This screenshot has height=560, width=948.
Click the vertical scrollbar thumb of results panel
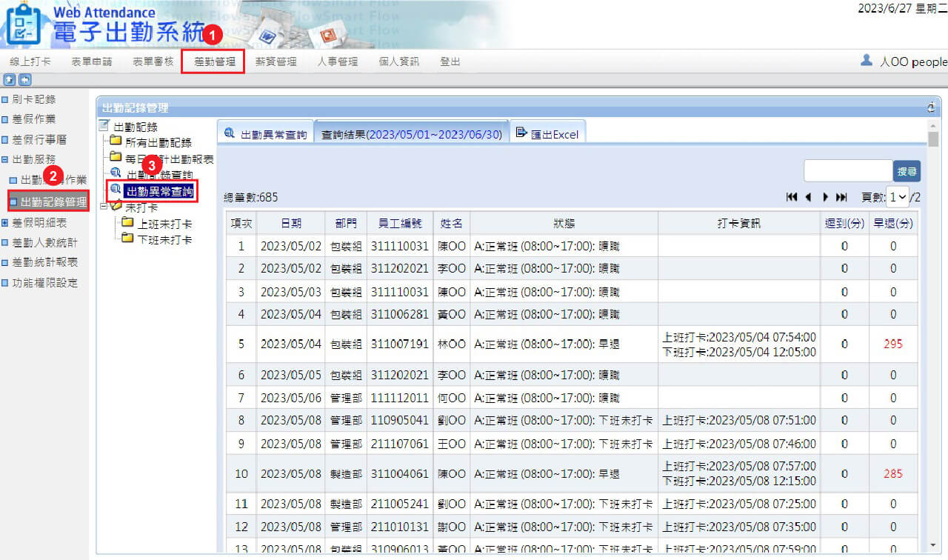point(933,139)
